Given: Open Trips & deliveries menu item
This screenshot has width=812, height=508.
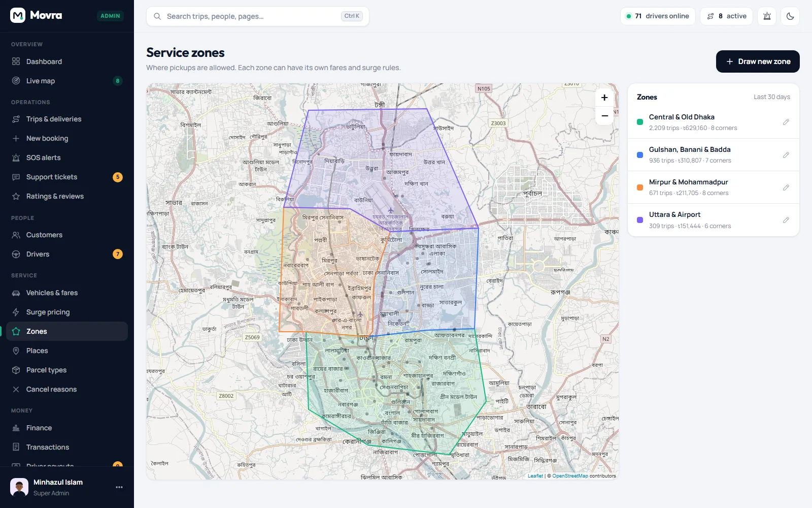Looking at the screenshot, I should coord(67,119).
